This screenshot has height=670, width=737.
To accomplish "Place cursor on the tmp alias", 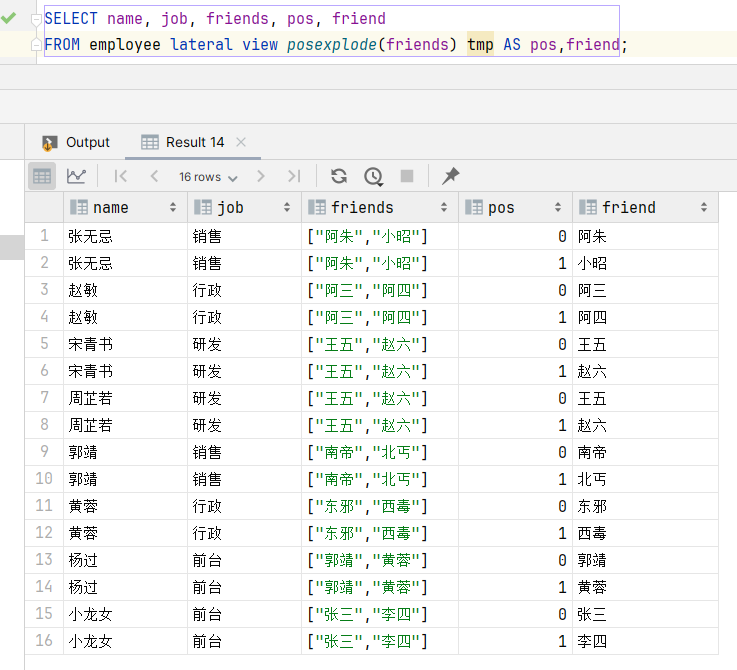I will [480, 45].
